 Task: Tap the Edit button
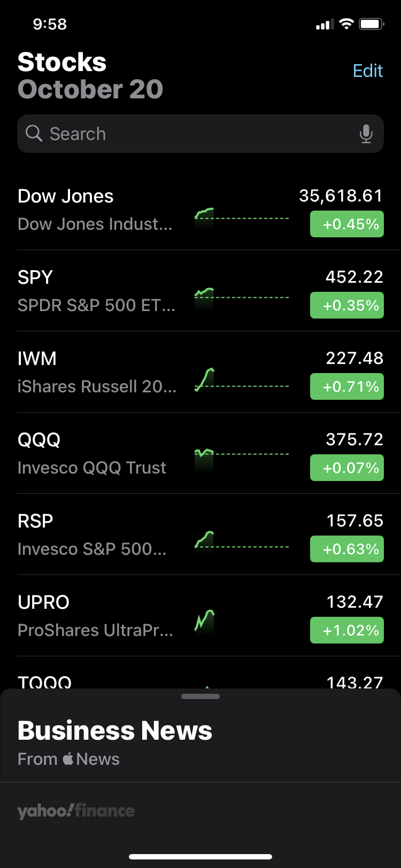368,71
